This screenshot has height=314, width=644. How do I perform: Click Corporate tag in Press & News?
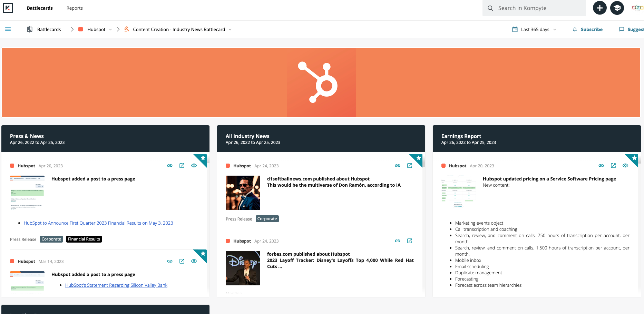click(x=51, y=239)
